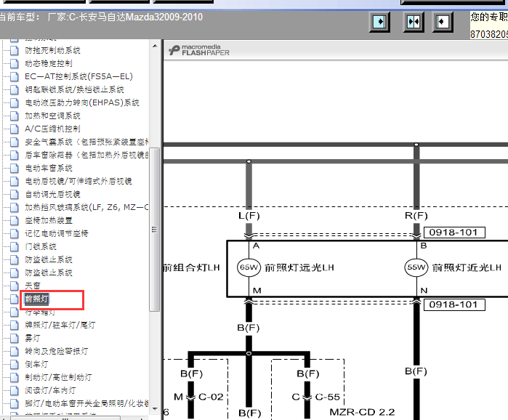Click the document icon beside 雾灯

click(15, 338)
